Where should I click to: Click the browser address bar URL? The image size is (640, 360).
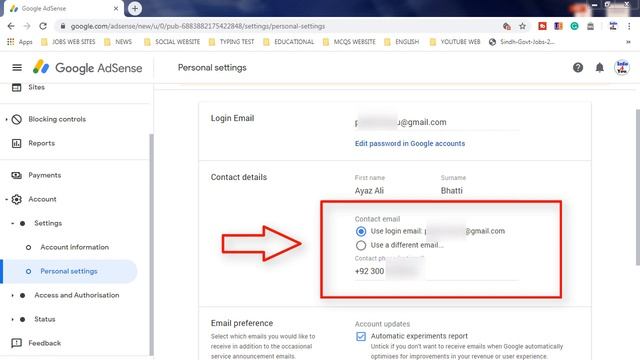pyautogui.click(x=198, y=26)
